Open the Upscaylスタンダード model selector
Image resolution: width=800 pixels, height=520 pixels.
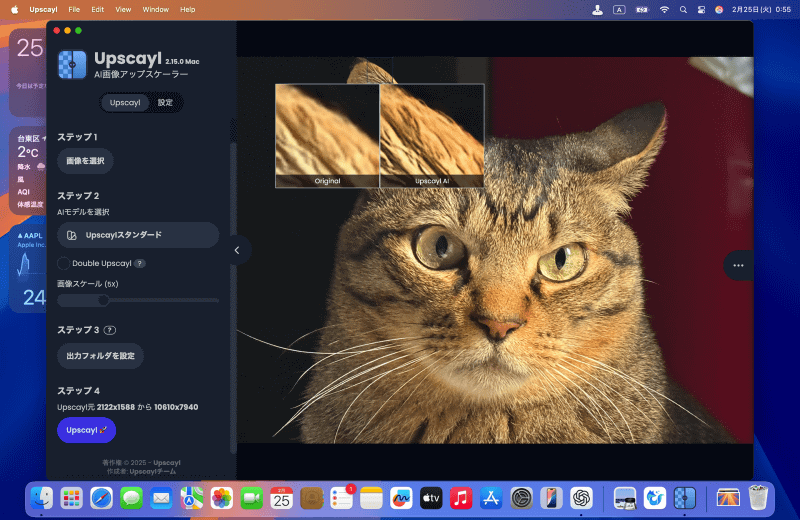138,235
